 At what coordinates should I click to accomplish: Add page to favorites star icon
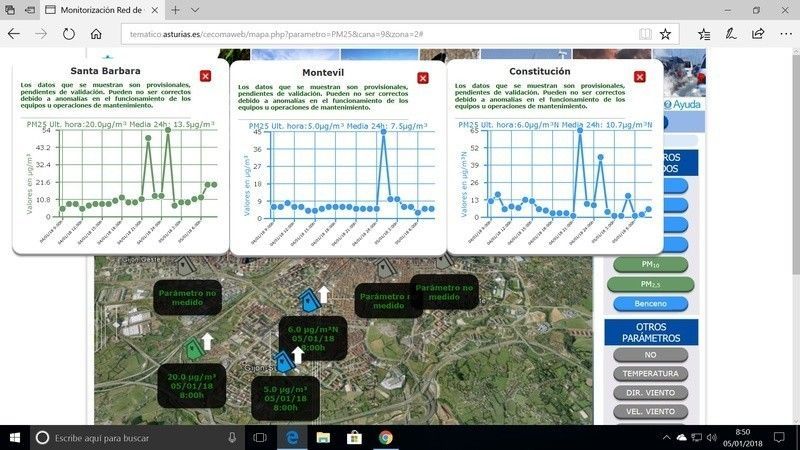pyautogui.click(x=666, y=33)
